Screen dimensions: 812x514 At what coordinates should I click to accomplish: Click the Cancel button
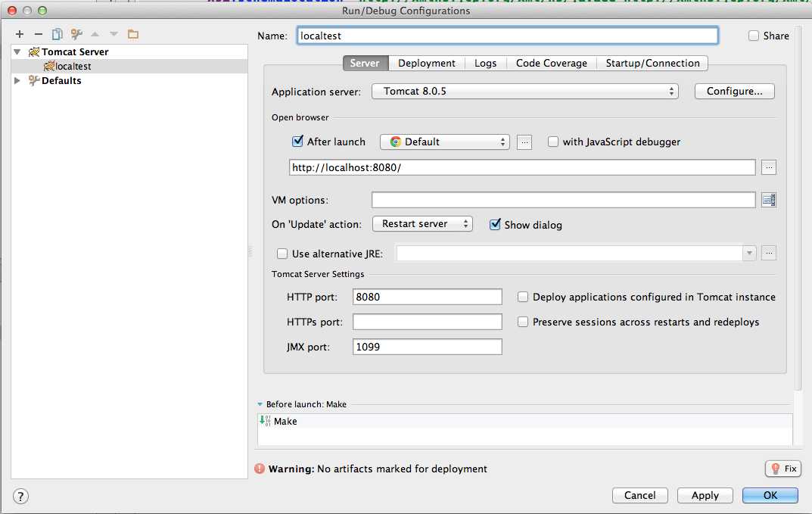coord(640,495)
